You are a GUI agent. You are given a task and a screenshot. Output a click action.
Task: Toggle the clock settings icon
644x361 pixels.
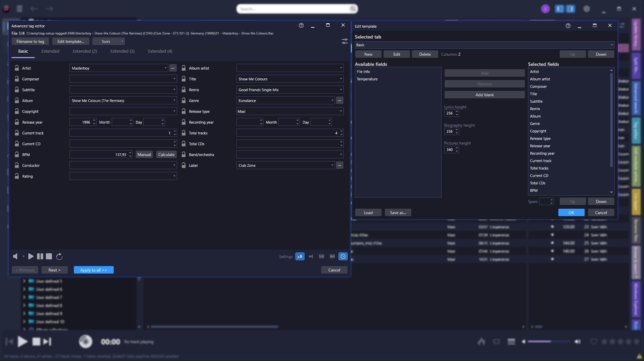coord(343,256)
